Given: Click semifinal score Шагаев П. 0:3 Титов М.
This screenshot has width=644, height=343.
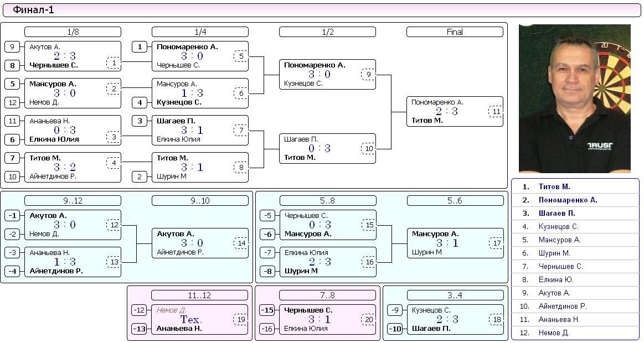Looking at the screenshot, I should pyautogui.click(x=320, y=148).
